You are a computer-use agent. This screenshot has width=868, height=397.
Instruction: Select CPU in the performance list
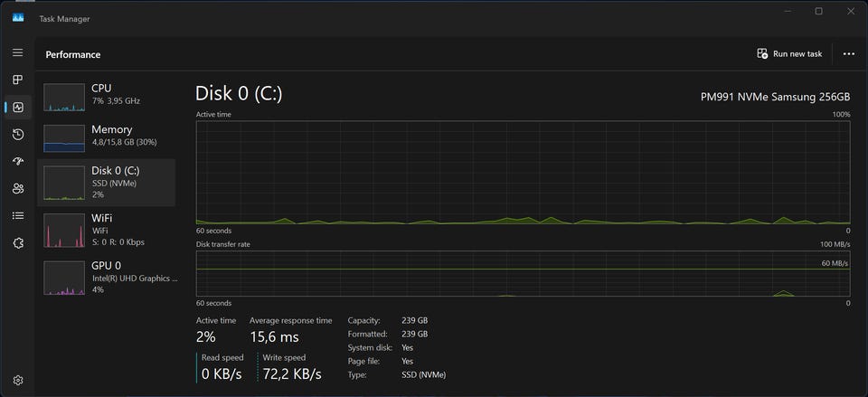106,95
